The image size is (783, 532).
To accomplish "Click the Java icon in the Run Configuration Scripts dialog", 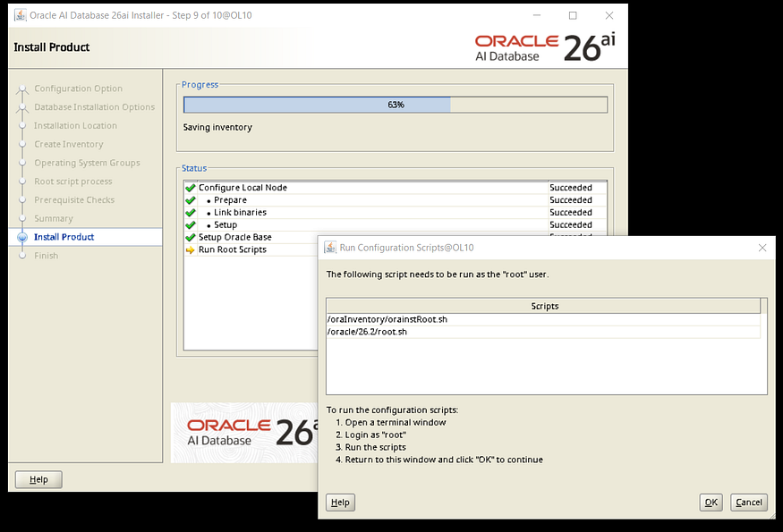I will (x=330, y=248).
